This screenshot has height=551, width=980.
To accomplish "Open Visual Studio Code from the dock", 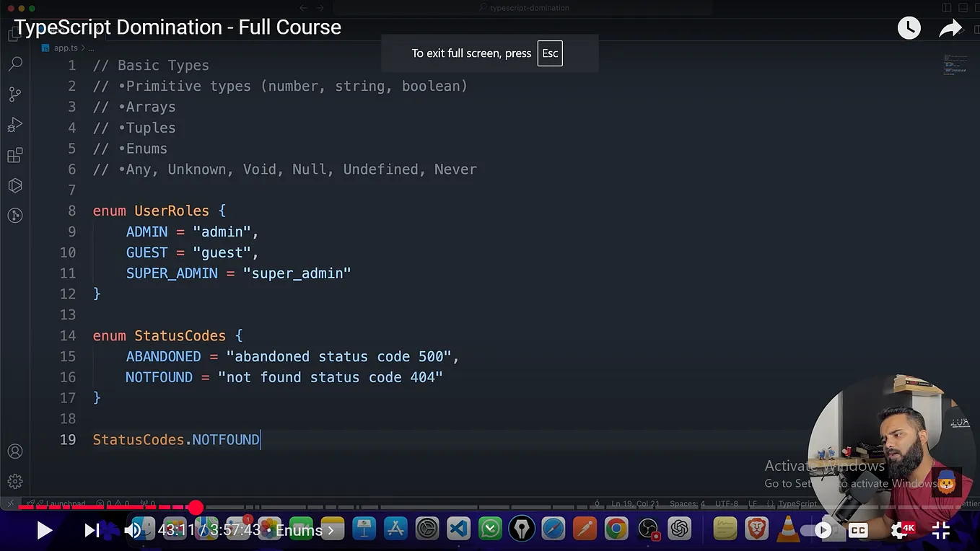I will [459, 529].
